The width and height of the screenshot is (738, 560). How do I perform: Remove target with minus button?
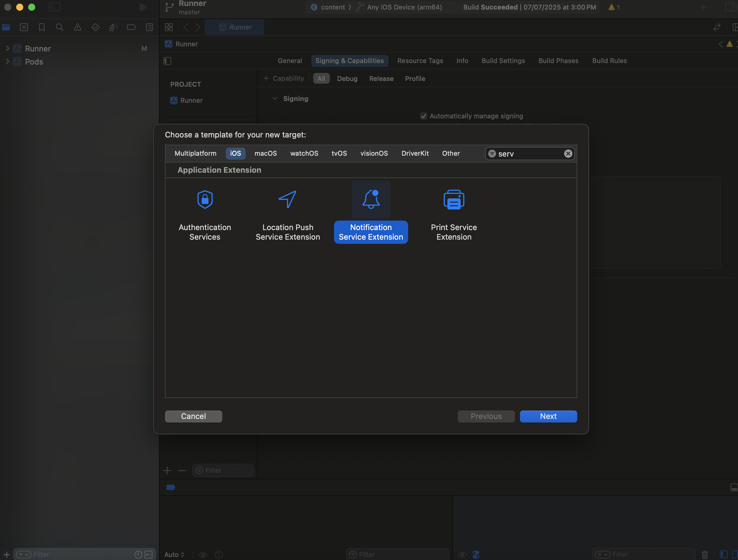pyautogui.click(x=182, y=470)
